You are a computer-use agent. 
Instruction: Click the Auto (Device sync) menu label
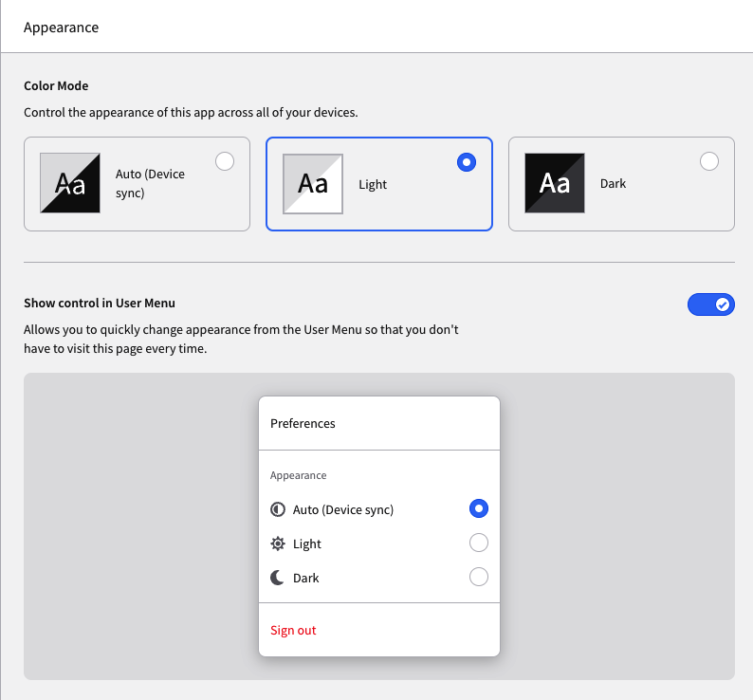(343, 509)
